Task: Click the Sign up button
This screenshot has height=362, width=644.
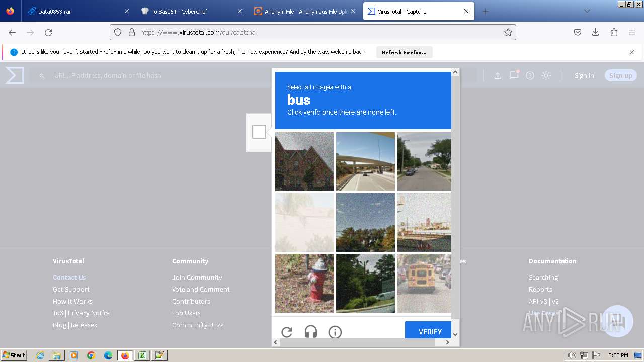Action: [x=621, y=75]
